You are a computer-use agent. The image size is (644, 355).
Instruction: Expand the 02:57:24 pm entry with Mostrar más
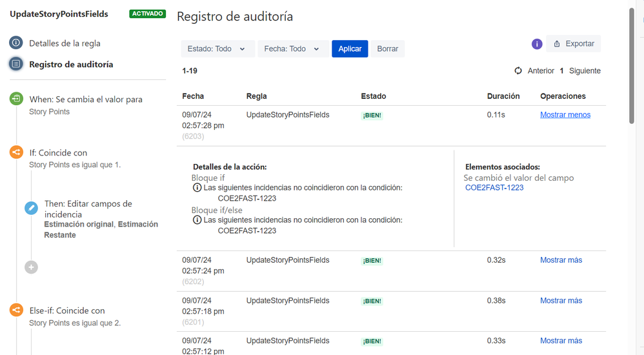pos(561,260)
